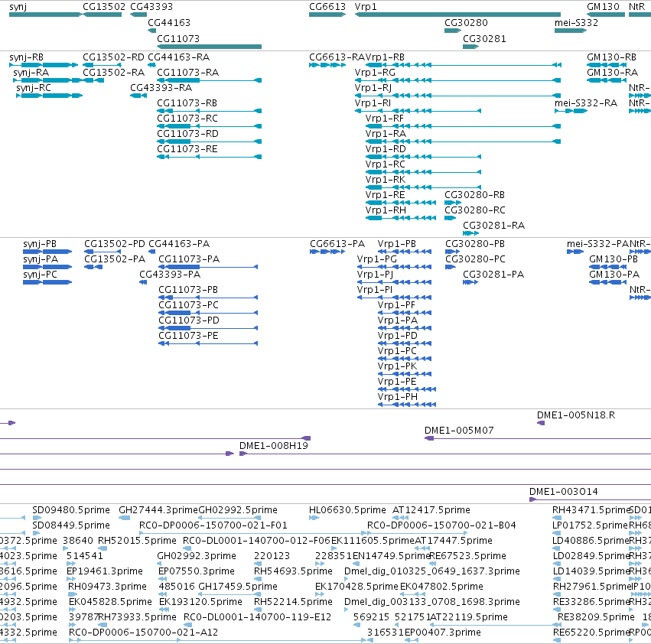Click transcript mei-S332-RA
The height and width of the screenshot is (644, 651).
tap(586, 103)
